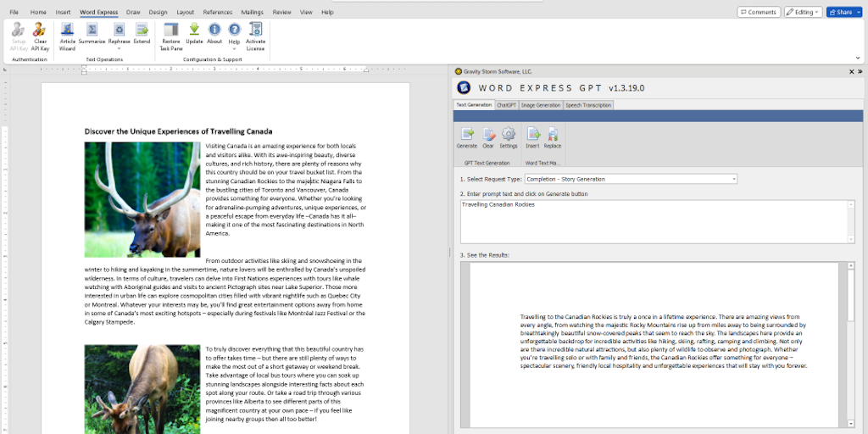The width and height of the screenshot is (868, 434).
Task: Click the Article Wizard ribbon icon
Action: (x=68, y=31)
